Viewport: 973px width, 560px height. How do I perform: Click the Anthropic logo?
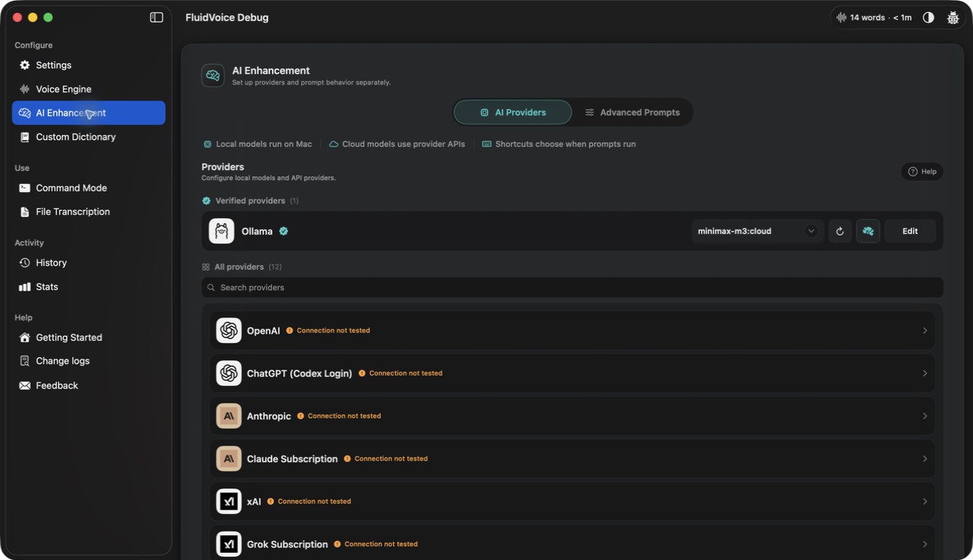[x=229, y=416]
